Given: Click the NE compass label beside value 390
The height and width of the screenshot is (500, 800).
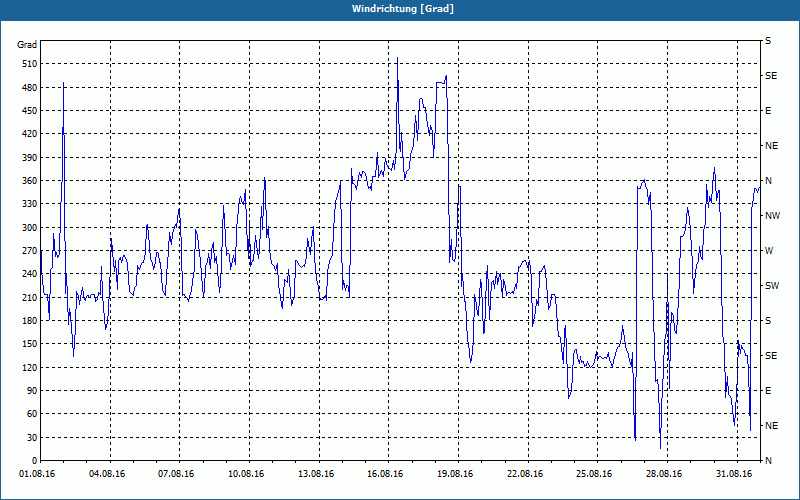Looking at the screenshot, I should click(771, 146).
